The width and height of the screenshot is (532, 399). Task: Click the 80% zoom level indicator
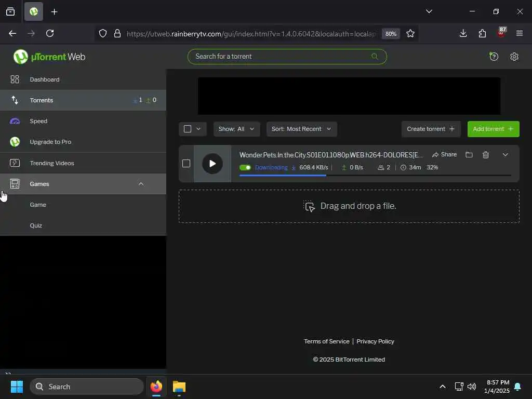(391, 34)
